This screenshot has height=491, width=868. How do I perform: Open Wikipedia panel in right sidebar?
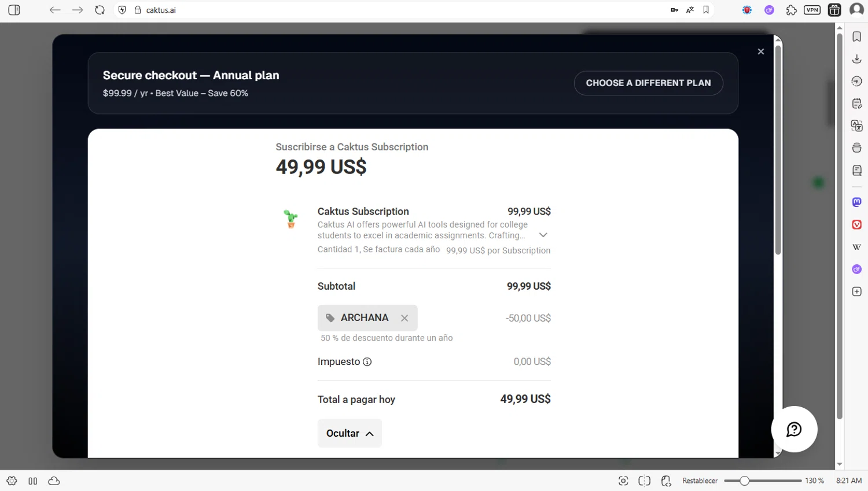pos(857,247)
